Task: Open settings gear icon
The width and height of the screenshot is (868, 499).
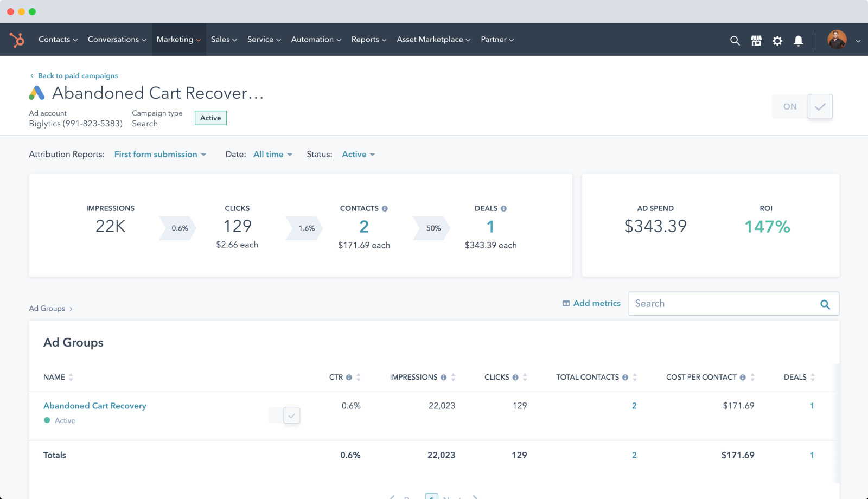Action: (x=777, y=41)
